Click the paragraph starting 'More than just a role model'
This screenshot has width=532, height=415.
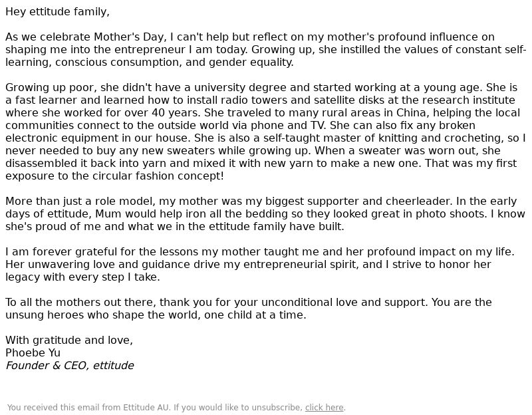[265, 213]
